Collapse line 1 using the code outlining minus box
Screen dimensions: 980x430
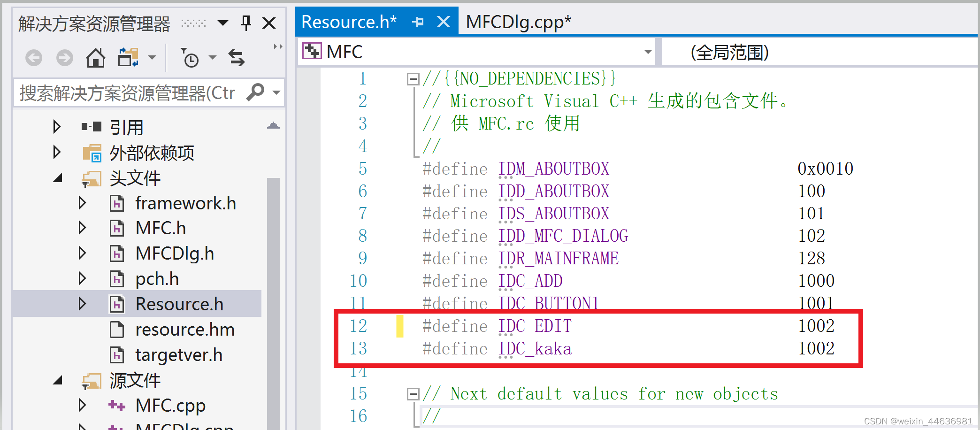click(413, 78)
